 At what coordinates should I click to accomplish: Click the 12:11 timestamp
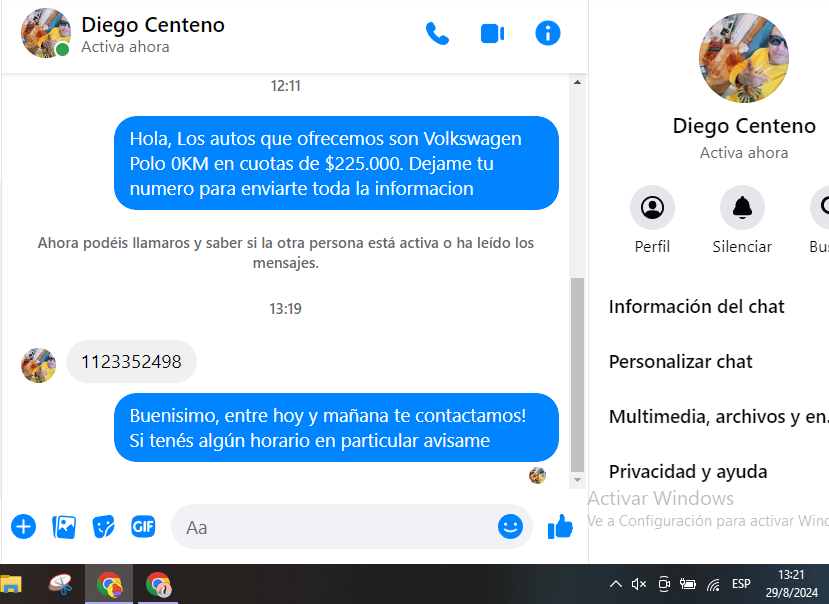coord(285,86)
